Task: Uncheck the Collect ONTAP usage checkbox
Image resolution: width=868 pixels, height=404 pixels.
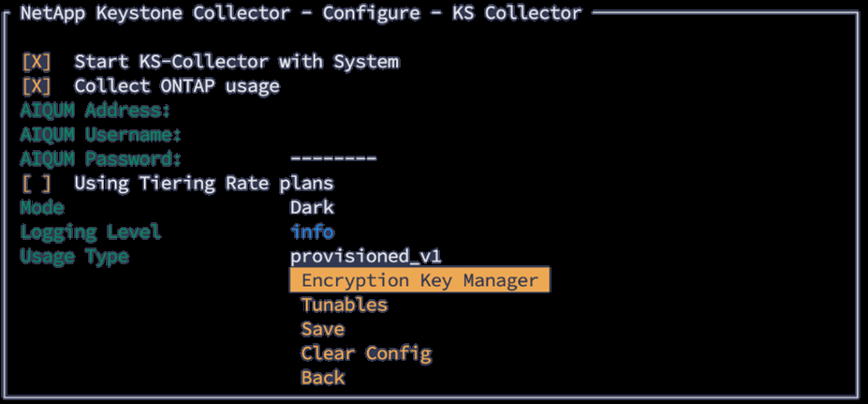Action: (37, 86)
